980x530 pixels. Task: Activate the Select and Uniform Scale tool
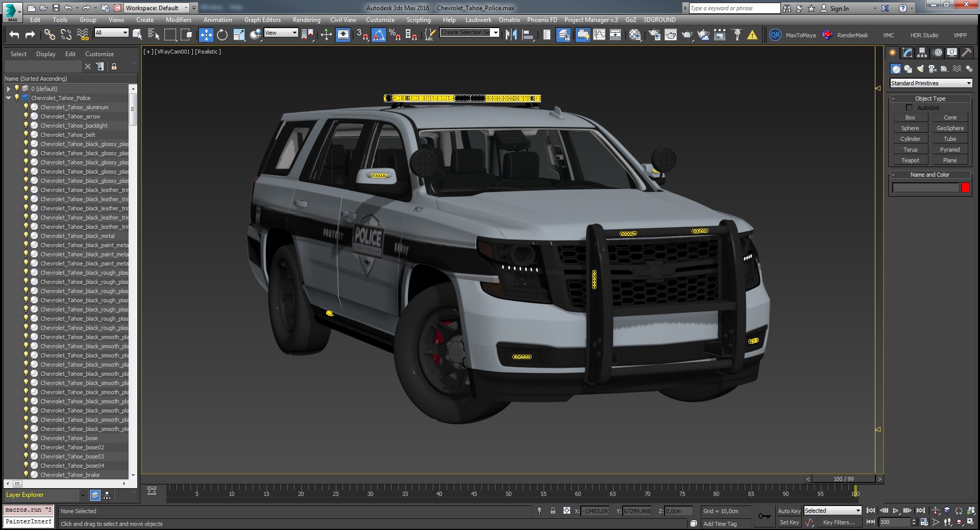point(239,35)
